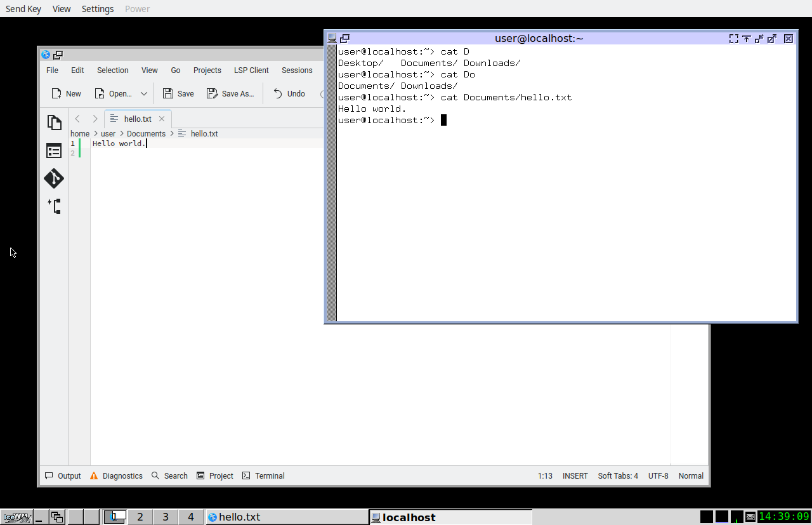Open the Selection menu in Kate

click(113, 70)
